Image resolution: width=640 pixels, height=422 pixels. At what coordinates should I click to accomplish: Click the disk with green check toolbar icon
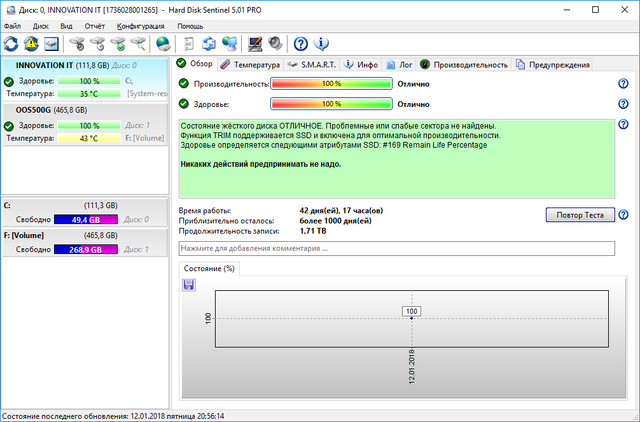tap(118, 44)
